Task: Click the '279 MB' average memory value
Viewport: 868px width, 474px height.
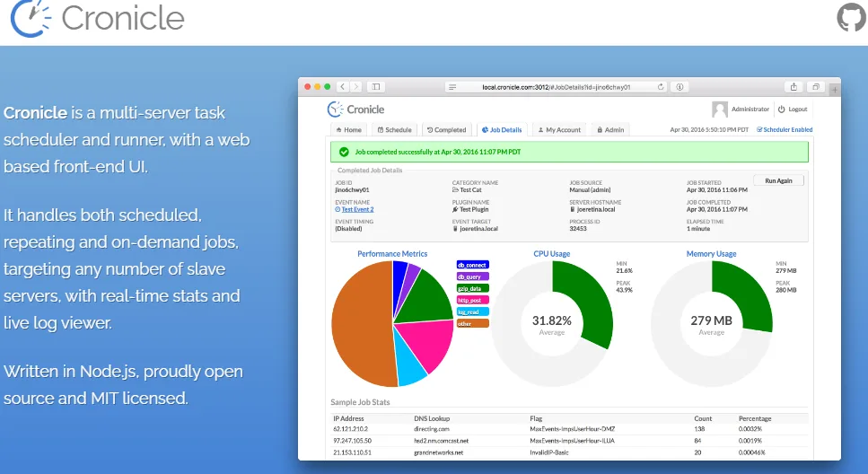Action: tap(711, 320)
